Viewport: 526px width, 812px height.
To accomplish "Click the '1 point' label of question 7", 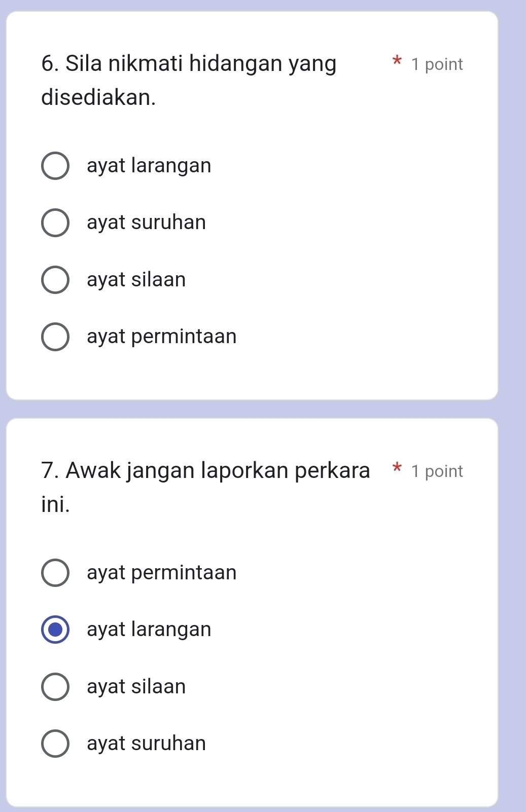I will (437, 471).
